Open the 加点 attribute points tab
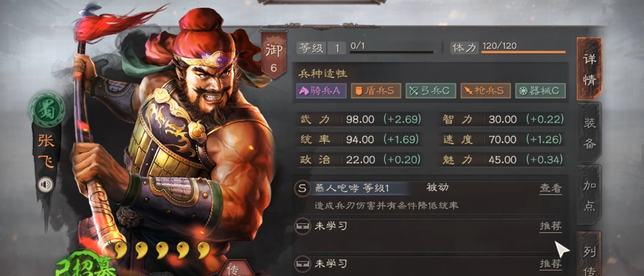Screen dimensions: 644x276 pos(590,195)
